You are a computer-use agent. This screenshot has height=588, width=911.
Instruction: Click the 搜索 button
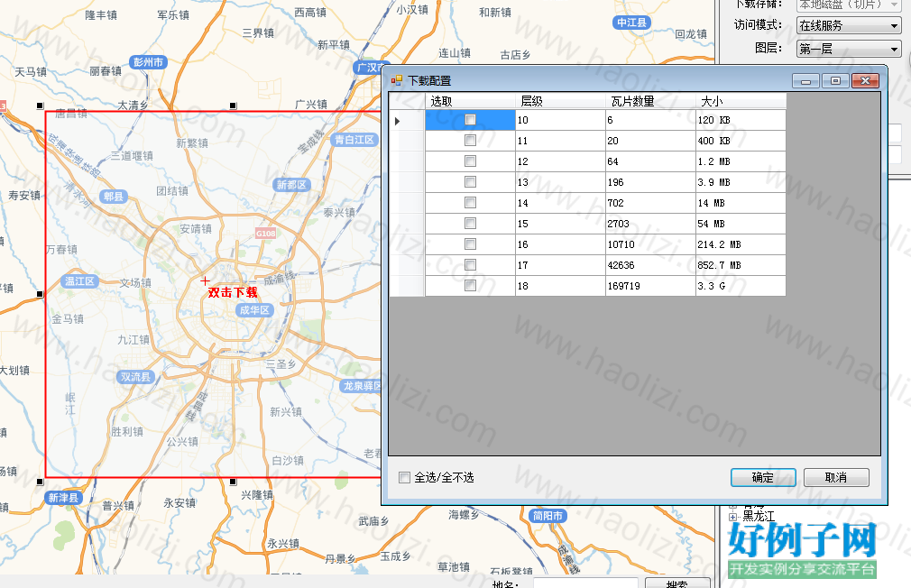point(677,583)
